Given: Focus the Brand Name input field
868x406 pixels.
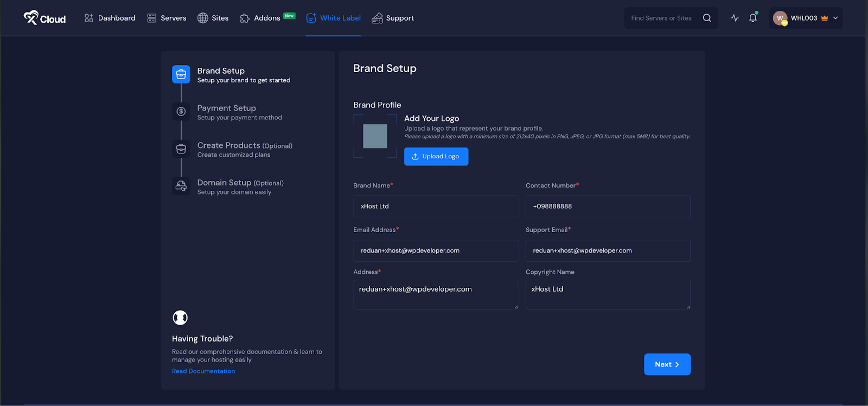Looking at the screenshot, I should coord(435,207).
